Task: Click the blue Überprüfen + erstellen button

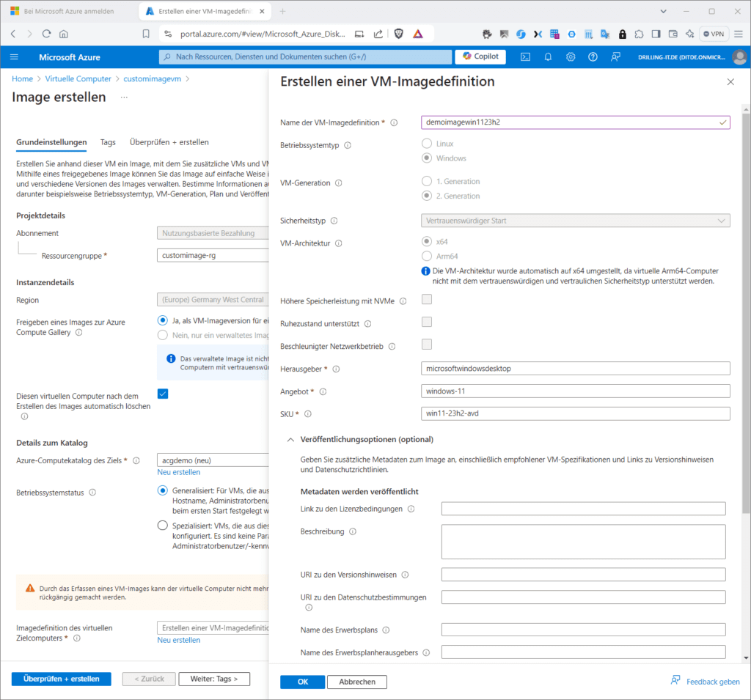Action: [62, 679]
